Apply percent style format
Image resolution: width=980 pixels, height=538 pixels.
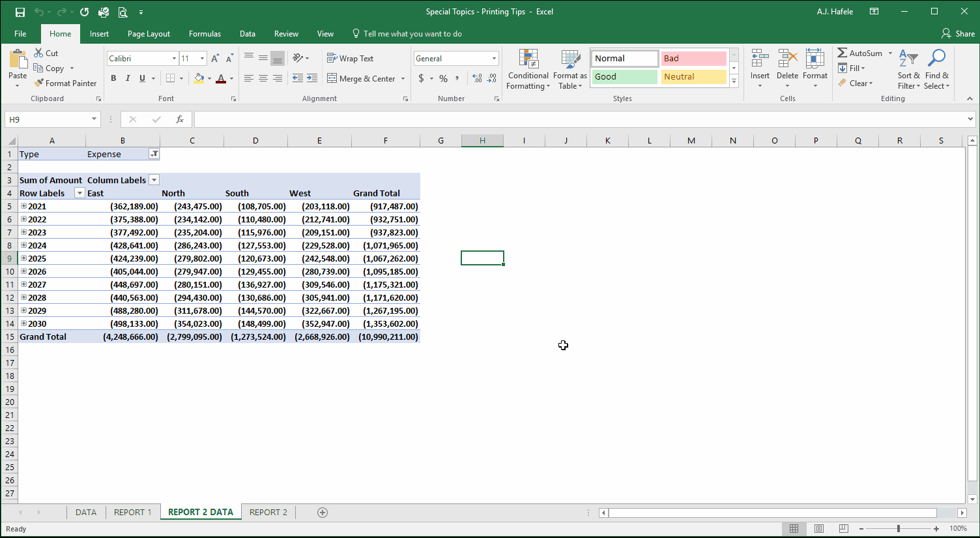(443, 78)
